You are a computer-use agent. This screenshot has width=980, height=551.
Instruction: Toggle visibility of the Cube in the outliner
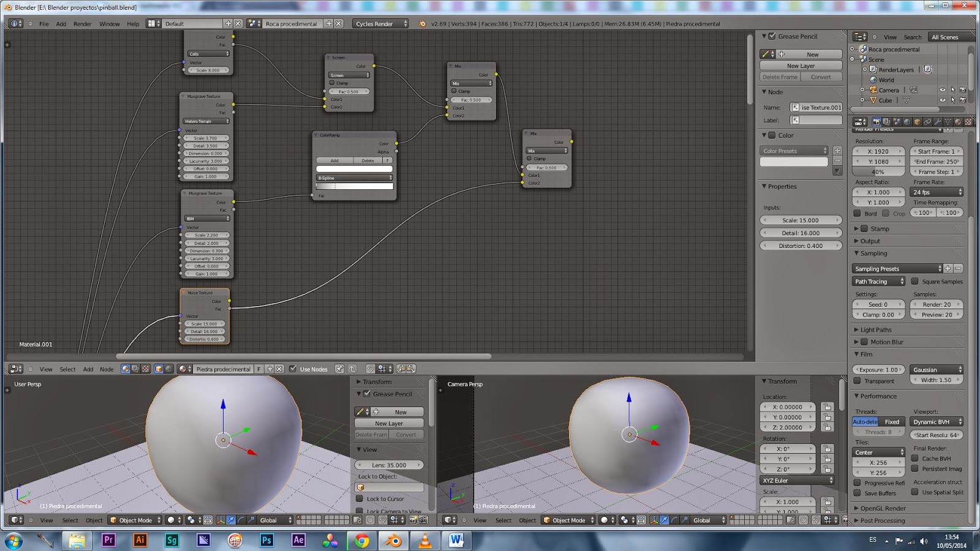click(x=941, y=100)
